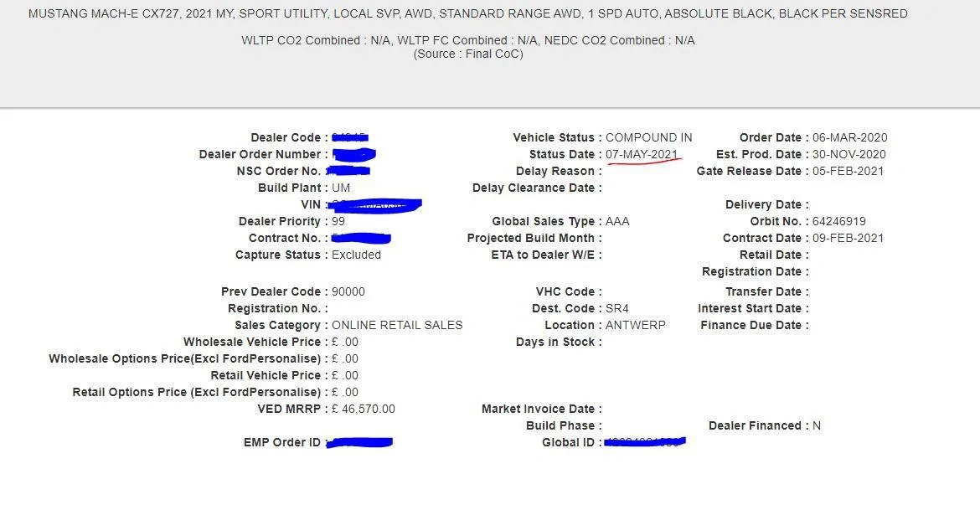Click the Wholesale Options Price value
This screenshot has height=510, width=980.
345,359
